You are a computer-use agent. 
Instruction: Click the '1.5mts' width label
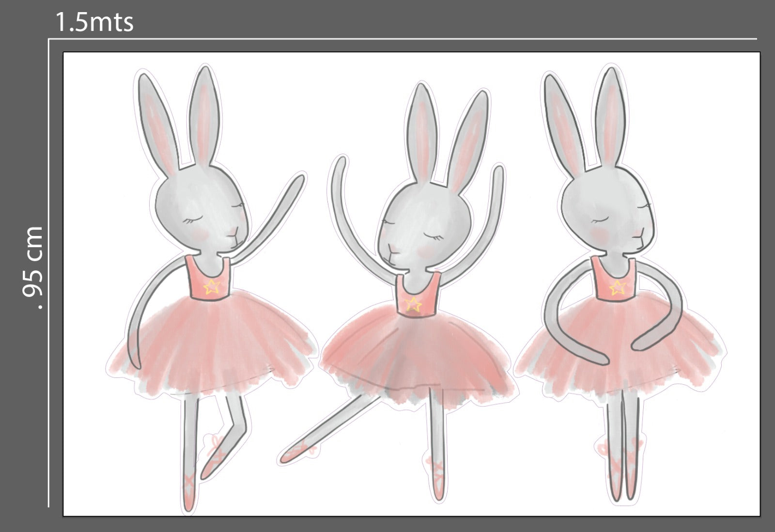tap(94, 22)
